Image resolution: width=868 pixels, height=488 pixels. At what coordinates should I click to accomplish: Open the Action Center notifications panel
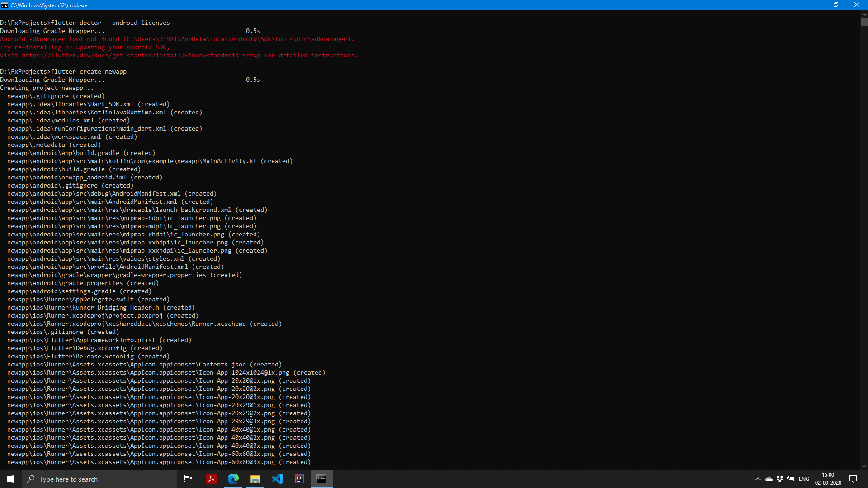(x=854, y=479)
